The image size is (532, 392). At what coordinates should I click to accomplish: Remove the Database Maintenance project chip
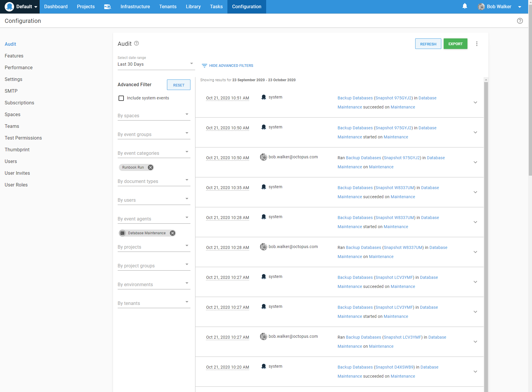173,233
